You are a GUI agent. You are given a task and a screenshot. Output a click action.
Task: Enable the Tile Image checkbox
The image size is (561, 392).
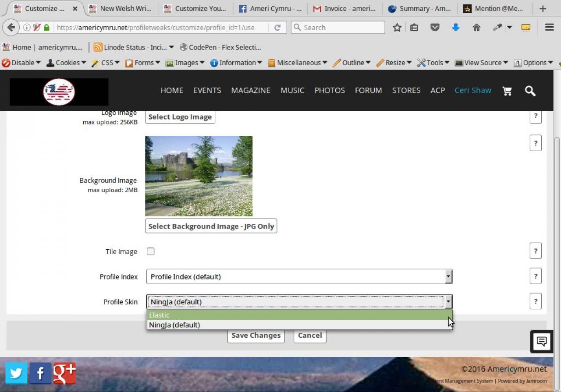(150, 251)
